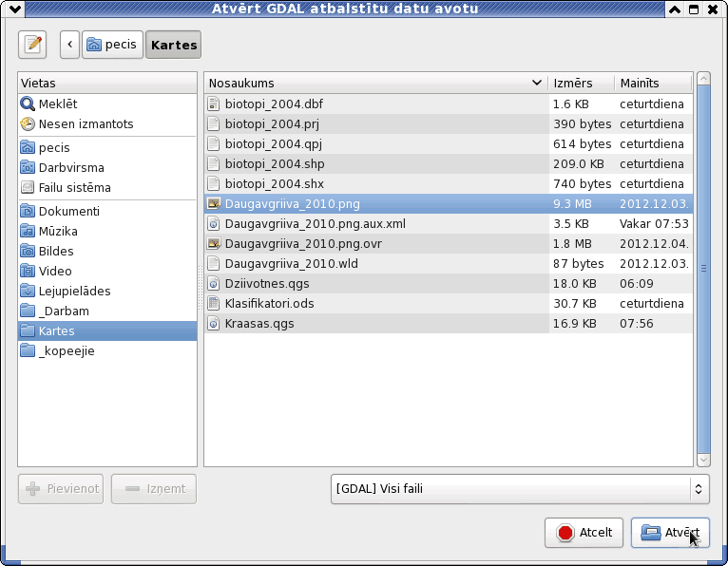Select file biotopi_2004.shx
This screenshot has height=566, width=728.
tap(449, 183)
